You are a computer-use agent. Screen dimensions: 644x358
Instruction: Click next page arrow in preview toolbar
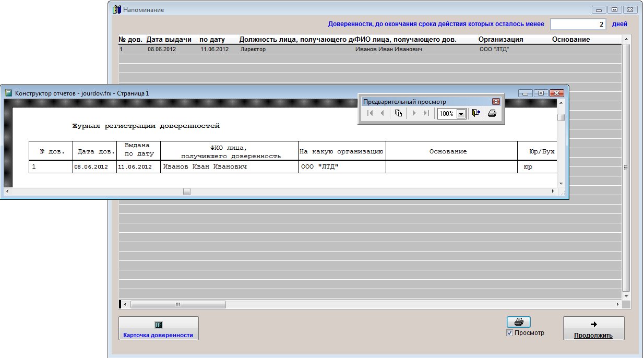[x=414, y=113]
